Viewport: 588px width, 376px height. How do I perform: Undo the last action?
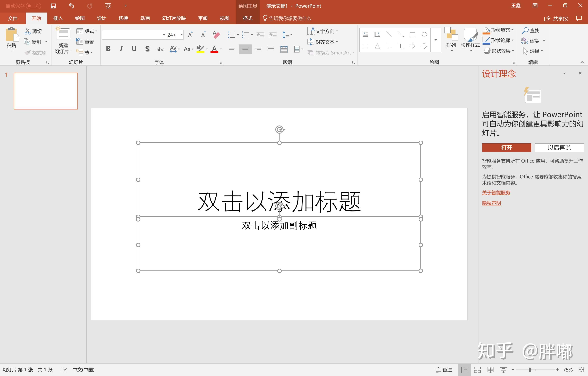71,6
